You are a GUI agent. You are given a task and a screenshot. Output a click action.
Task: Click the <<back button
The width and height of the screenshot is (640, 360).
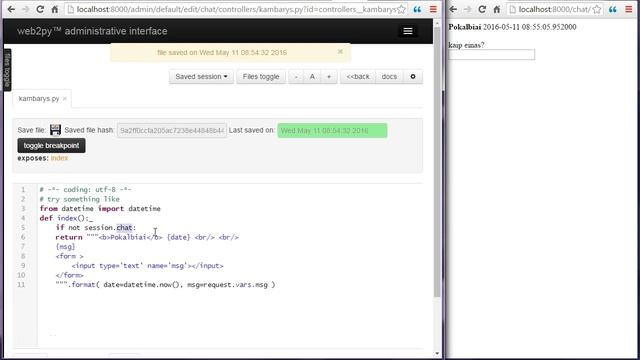tap(358, 76)
